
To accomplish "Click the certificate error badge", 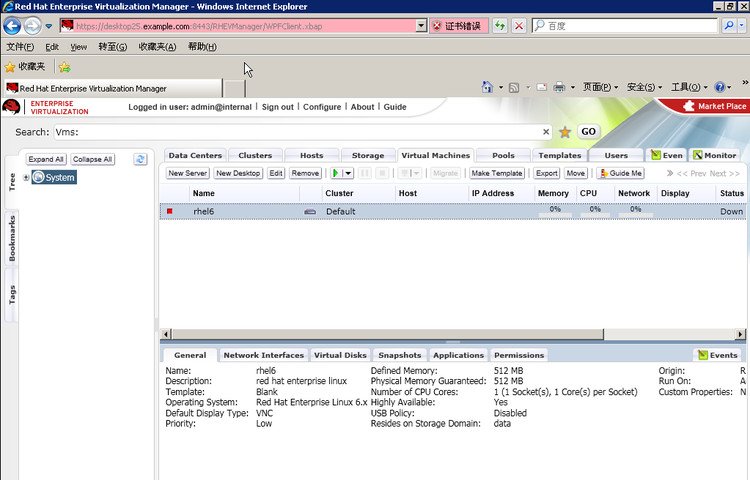I will (459, 26).
